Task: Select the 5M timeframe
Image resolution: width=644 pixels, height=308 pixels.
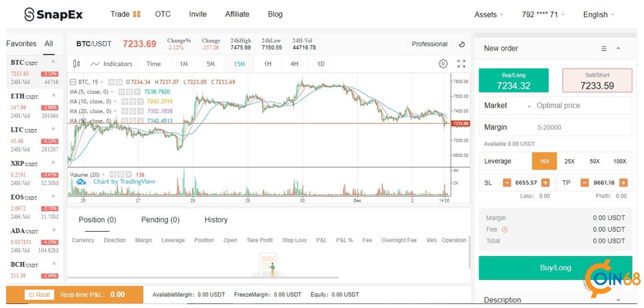Action: pyautogui.click(x=211, y=64)
